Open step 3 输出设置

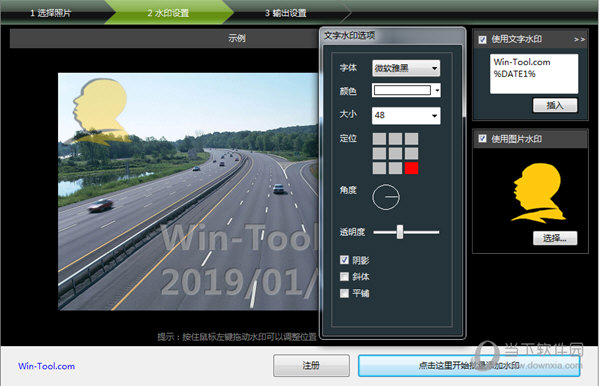tap(286, 13)
